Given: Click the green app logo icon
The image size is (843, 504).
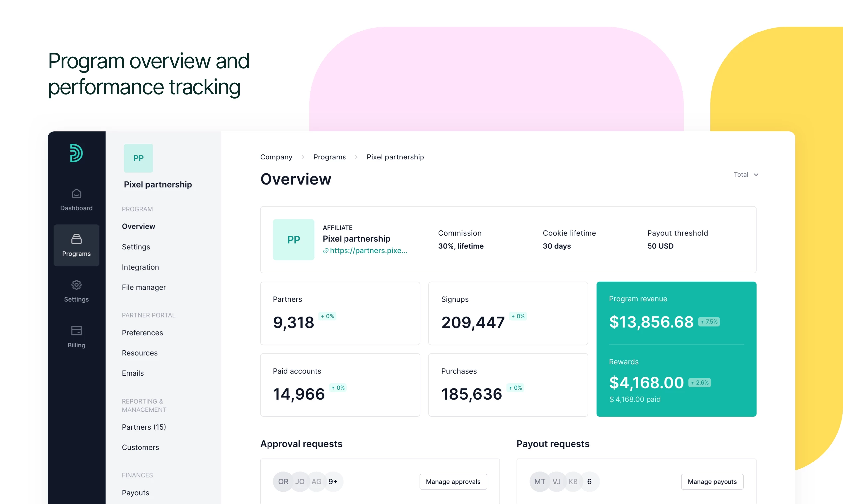Looking at the screenshot, I should (76, 153).
